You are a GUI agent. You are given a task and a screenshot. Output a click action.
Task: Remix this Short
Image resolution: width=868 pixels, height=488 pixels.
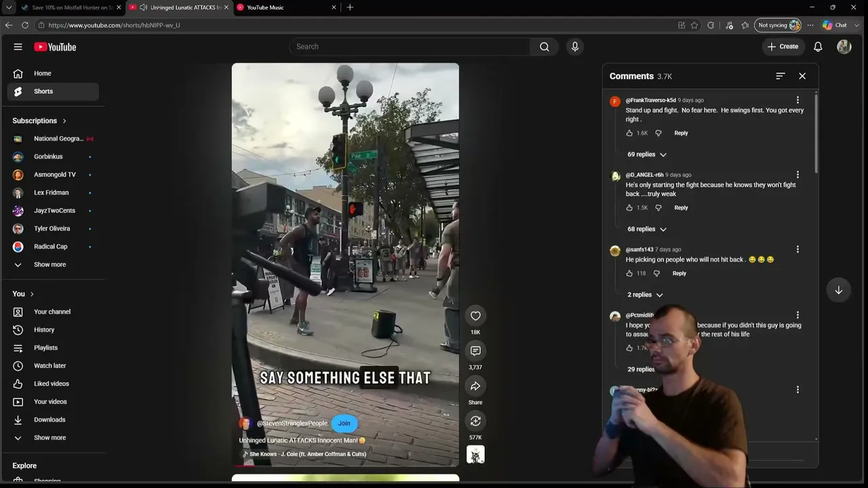[x=475, y=422]
